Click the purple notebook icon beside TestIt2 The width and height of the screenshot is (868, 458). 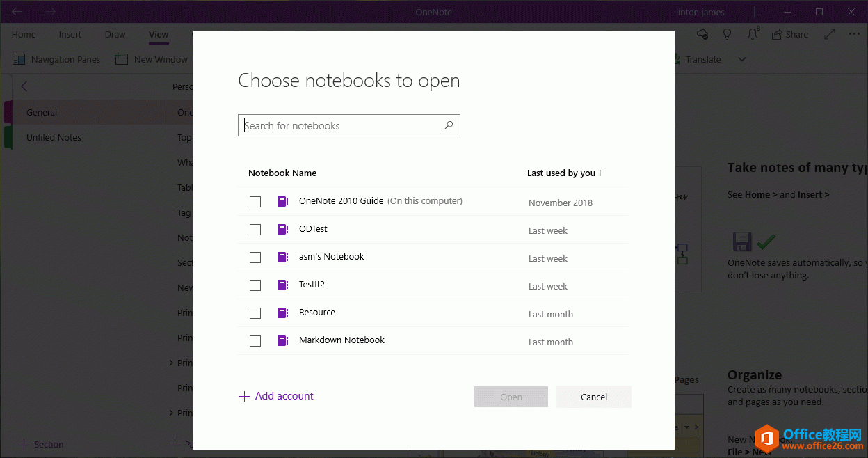[283, 285]
